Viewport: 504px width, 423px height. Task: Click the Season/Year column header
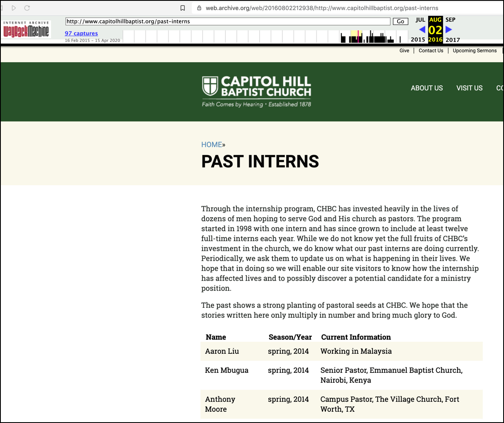pyautogui.click(x=290, y=337)
